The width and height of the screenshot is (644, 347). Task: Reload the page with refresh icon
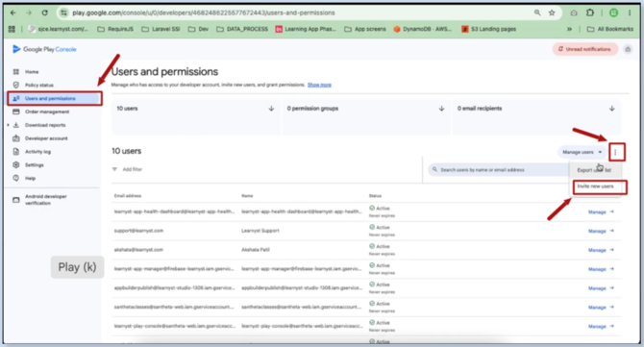point(45,12)
